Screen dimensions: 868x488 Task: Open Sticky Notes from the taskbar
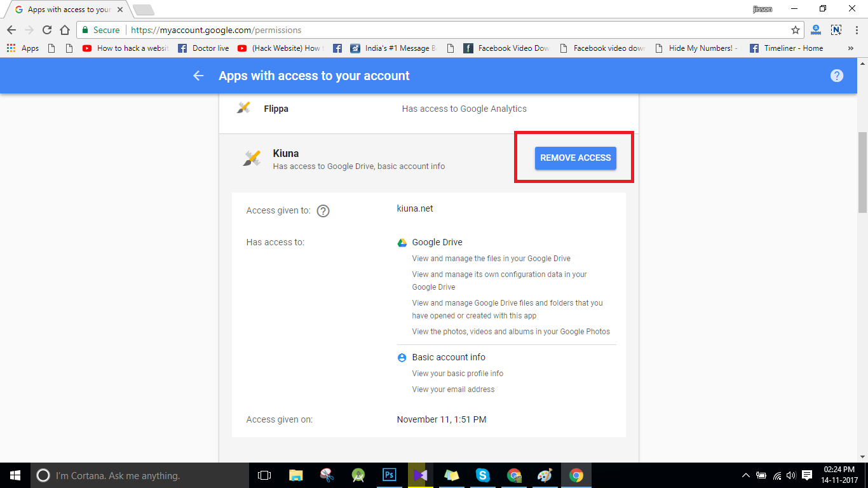pyautogui.click(x=451, y=475)
